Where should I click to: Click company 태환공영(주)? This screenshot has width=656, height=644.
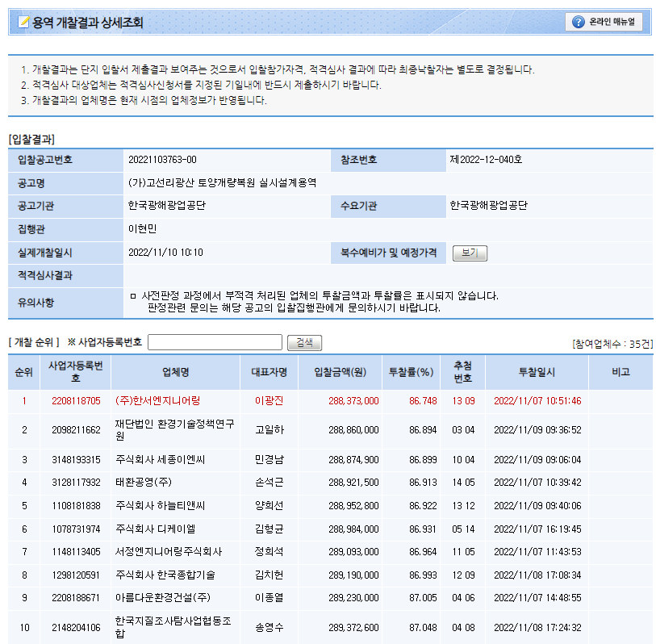tap(144, 483)
